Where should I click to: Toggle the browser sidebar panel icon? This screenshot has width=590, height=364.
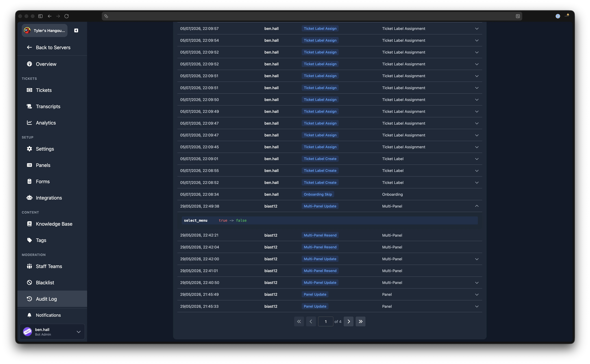[x=41, y=16]
